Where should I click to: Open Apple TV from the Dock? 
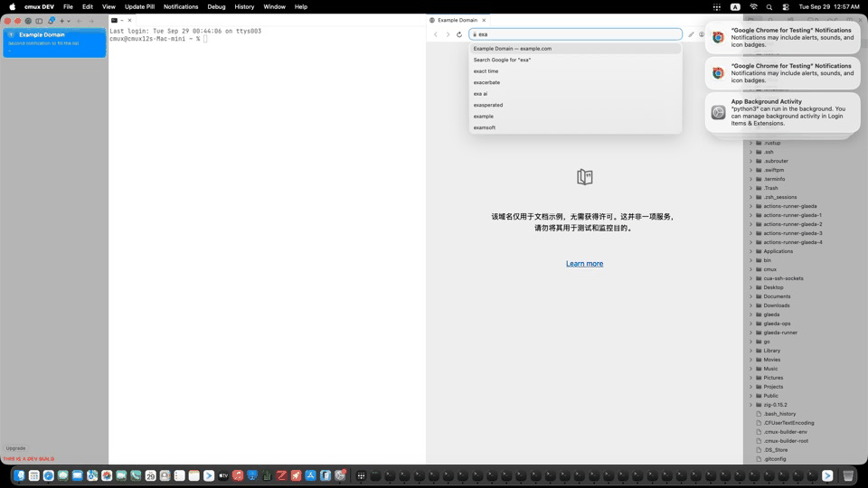pyautogui.click(x=223, y=476)
